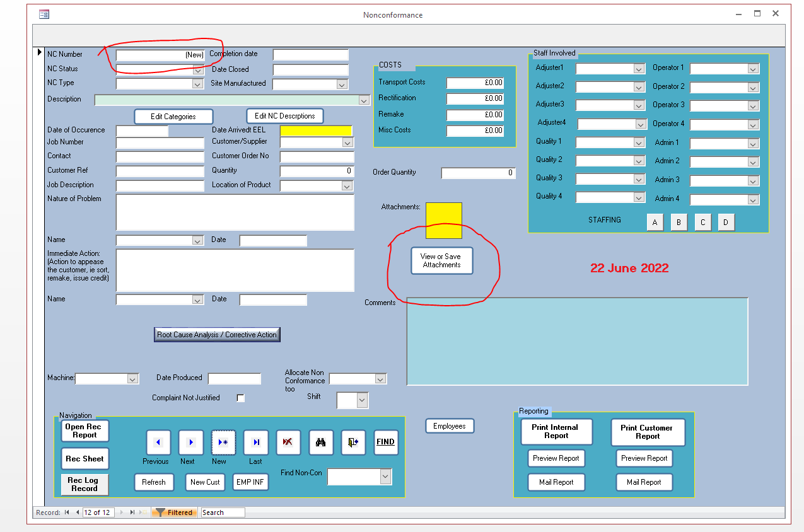
Task: Click previous-record arrow in record navigator bar
Action: tap(78, 512)
